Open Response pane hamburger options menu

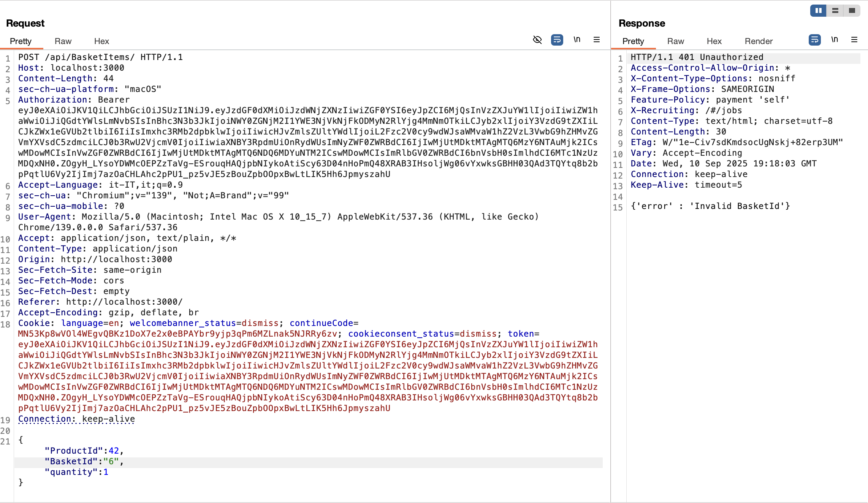coord(854,40)
